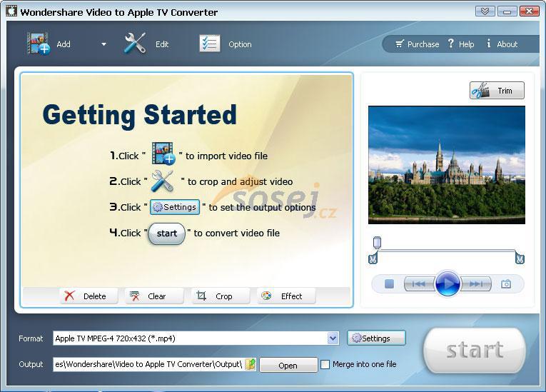546x392 pixels.
Task: Enable Merge into one file checkbox
Action: coord(325,364)
